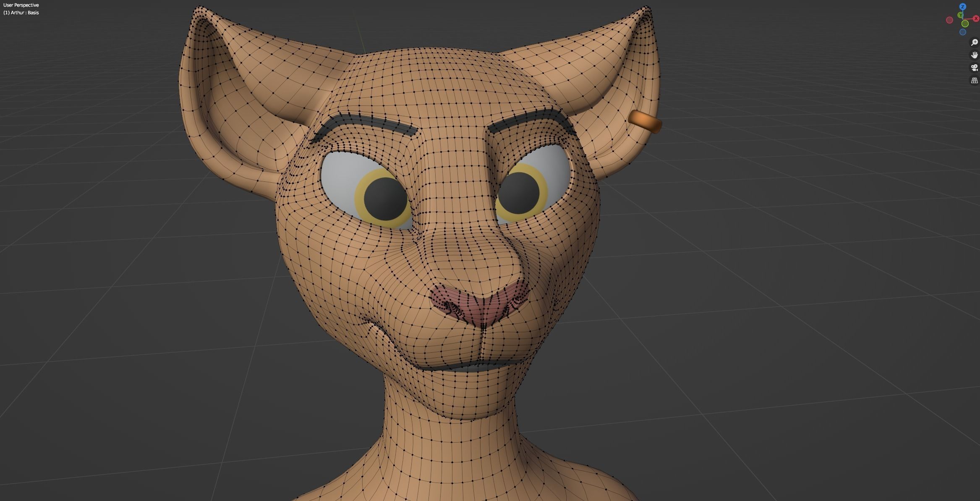Screen dimensions: 980x501
Task: Click the blue Z axis on the gizmo
Action: 963,7
